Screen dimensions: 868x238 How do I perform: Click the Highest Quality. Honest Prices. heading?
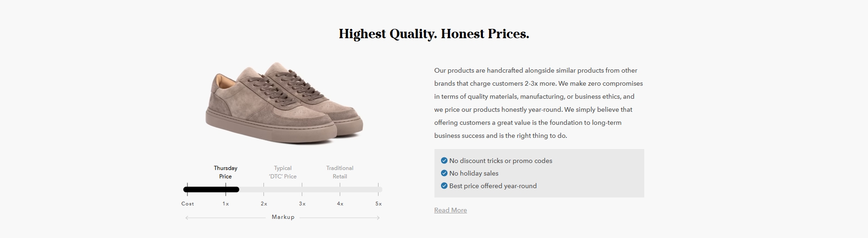434,34
